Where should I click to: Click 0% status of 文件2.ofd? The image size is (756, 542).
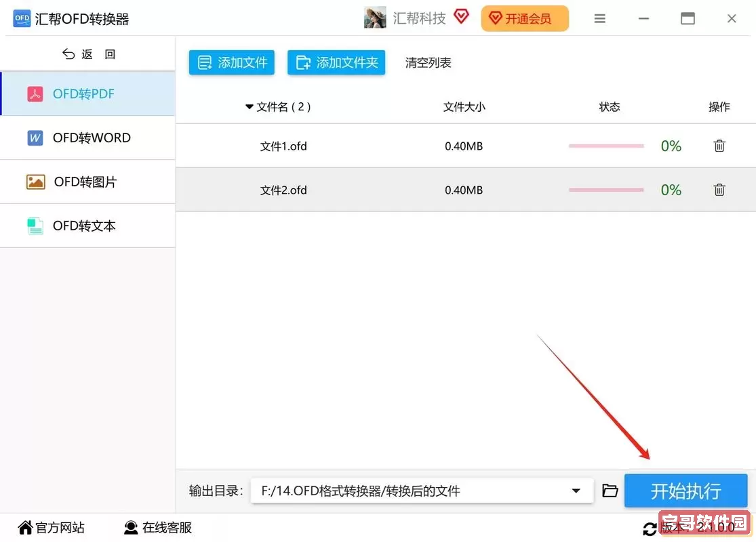tap(671, 190)
